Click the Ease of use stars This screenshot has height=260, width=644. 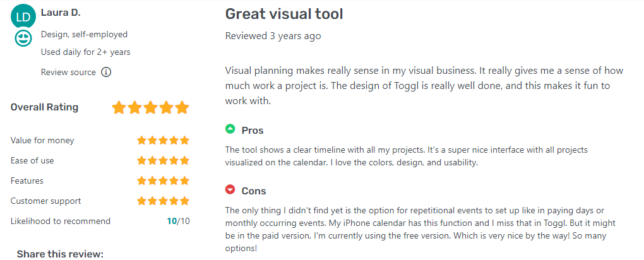pyautogui.click(x=163, y=161)
